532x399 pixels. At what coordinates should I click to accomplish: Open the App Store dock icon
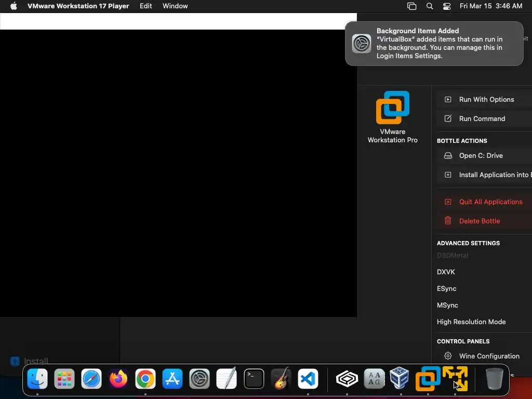click(x=172, y=379)
